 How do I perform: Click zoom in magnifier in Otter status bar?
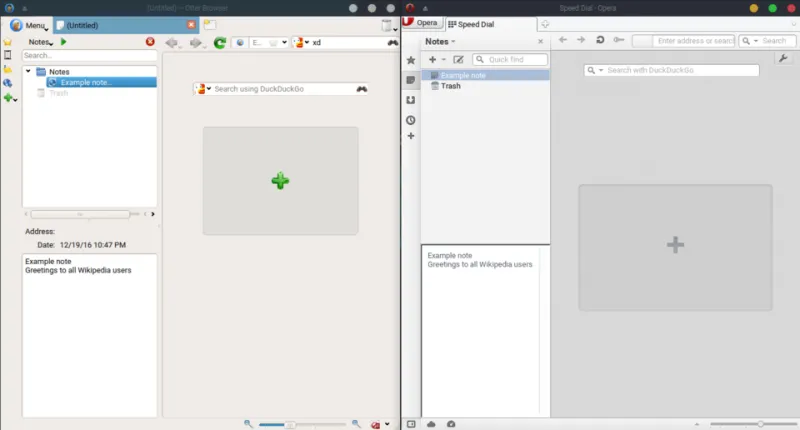coord(356,424)
